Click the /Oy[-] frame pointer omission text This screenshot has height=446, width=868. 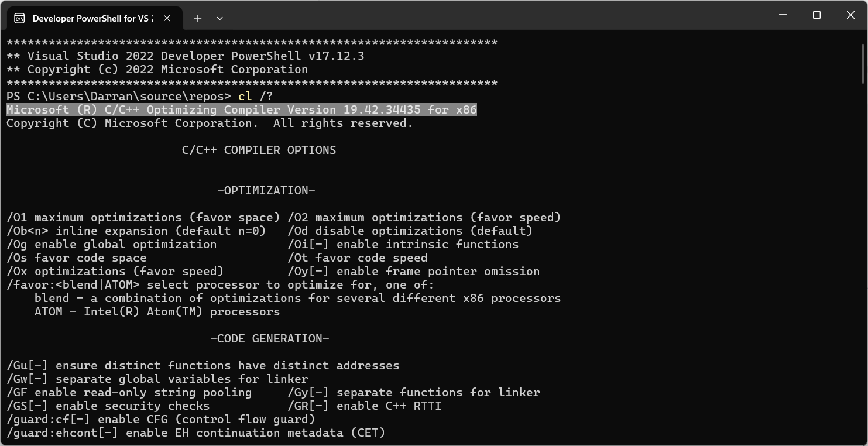click(x=414, y=272)
